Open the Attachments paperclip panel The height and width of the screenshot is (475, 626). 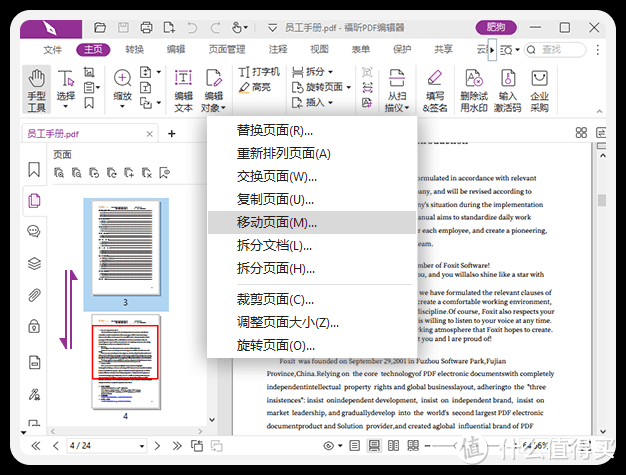pos(34,295)
